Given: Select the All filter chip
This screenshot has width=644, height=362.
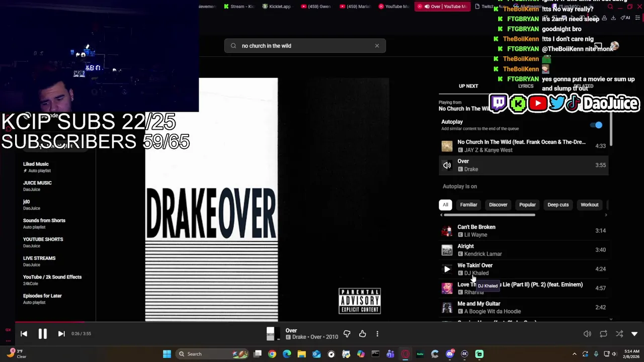Looking at the screenshot, I should [x=445, y=205].
